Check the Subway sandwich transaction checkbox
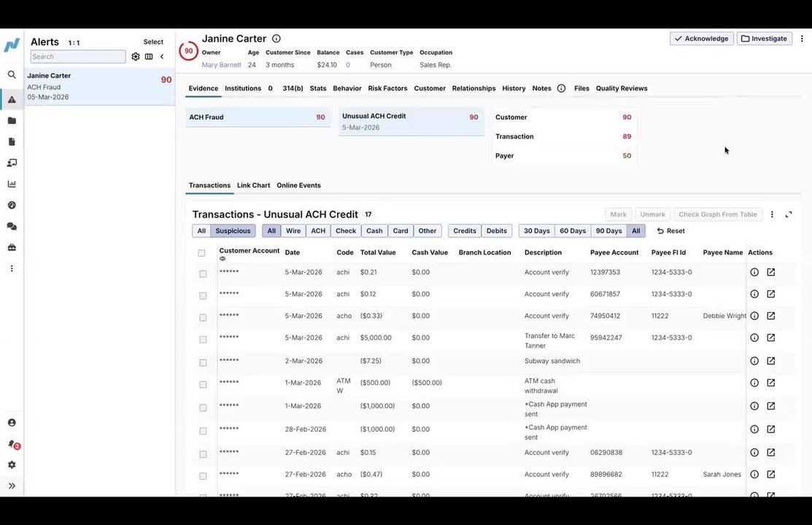The image size is (812, 525). [x=203, y=362]
